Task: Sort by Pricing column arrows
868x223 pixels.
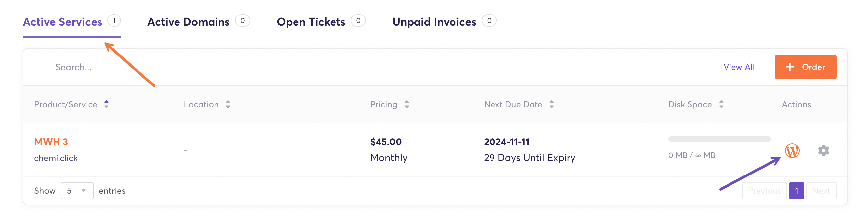Action: pos(407,104)
